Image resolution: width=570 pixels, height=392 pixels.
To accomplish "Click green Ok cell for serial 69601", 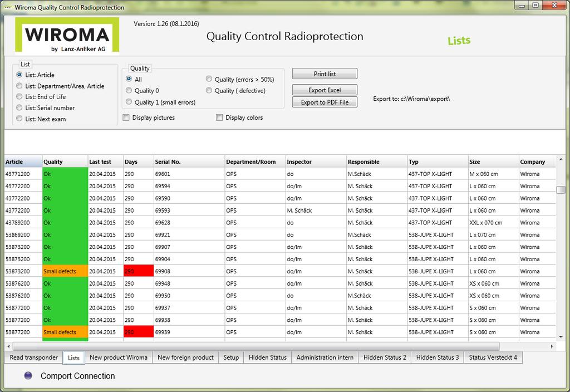I will click(65, 174).
